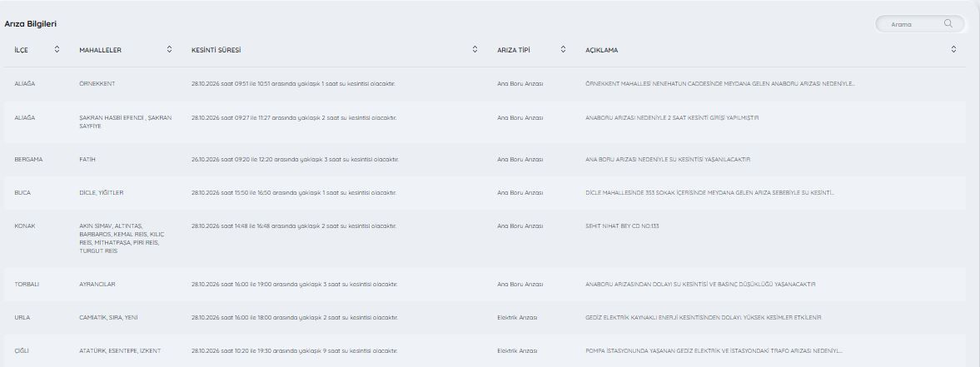
Task: Select the ÇİĞLİ district cell
Action: coord(22,351)
